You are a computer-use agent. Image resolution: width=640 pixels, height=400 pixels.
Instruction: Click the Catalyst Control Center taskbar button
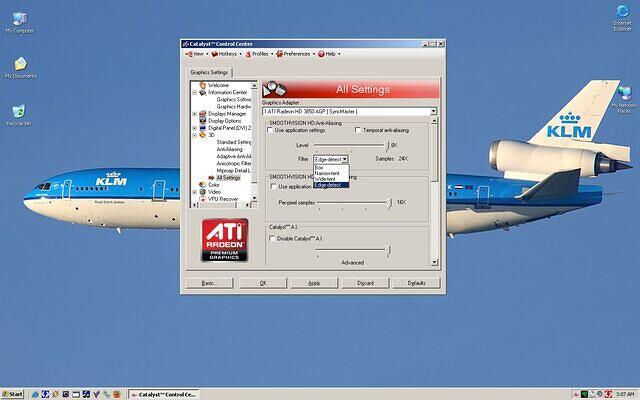tap(164, 394)
